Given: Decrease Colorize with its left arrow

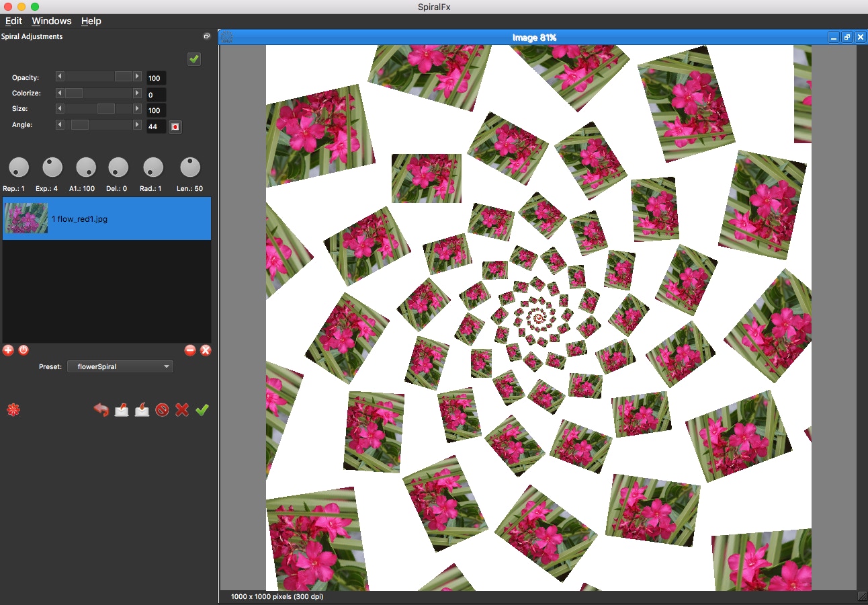Looking at the screenshot, I should [x=60, y=93].
